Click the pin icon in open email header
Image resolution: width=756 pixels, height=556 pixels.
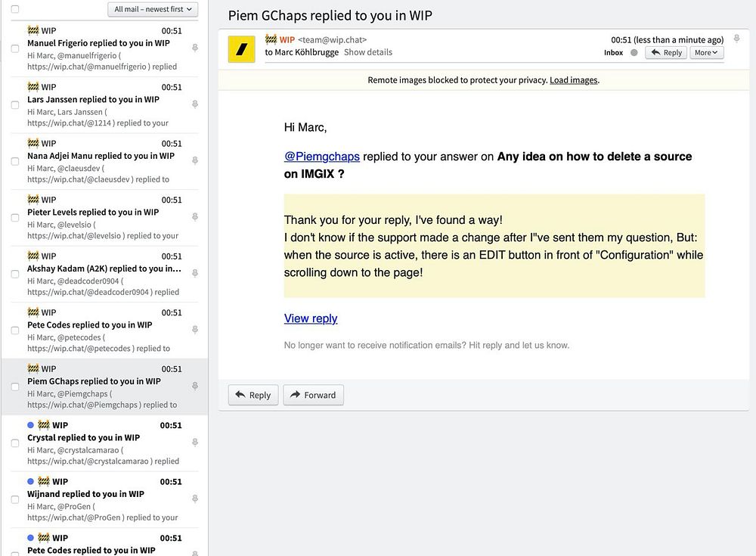click(736, 39)
